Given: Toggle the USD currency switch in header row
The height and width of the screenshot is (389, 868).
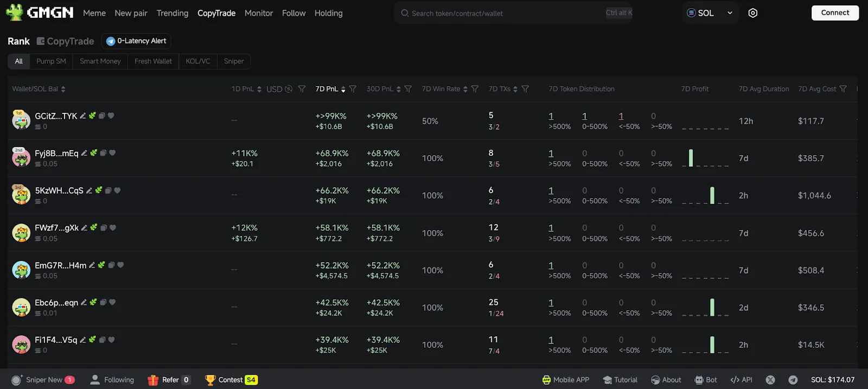Looking at the screenshot, I should (x=289, y=89).
